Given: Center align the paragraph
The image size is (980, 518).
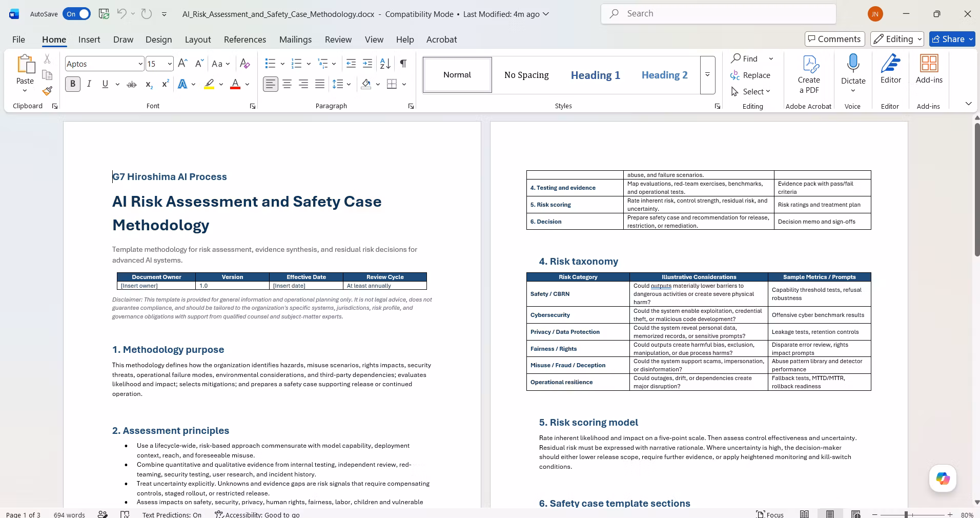Looking at the screenshot, I should (287, 84).
